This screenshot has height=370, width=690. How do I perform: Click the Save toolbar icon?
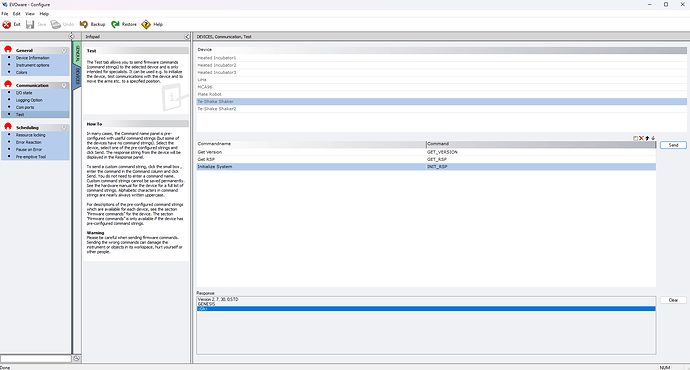30,25
